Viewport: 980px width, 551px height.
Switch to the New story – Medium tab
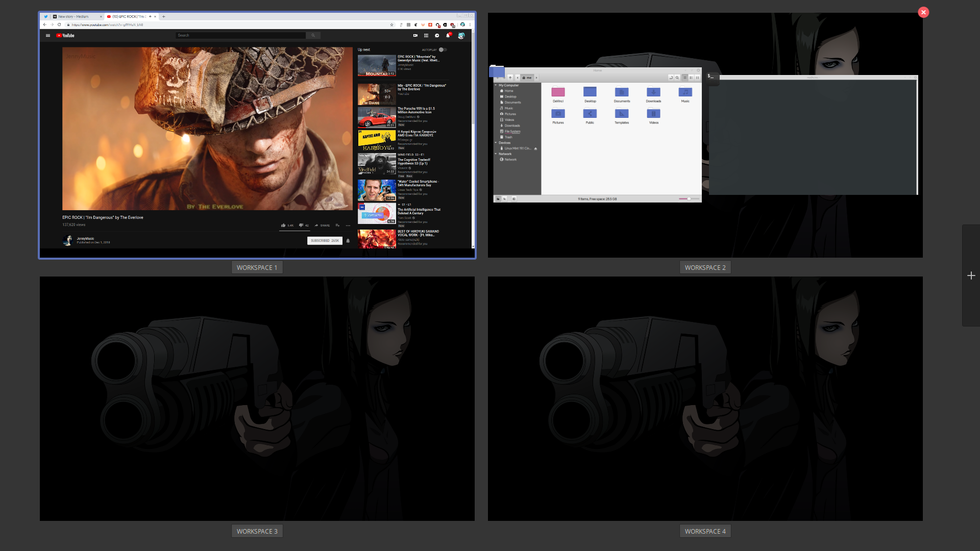coord(77,16)
